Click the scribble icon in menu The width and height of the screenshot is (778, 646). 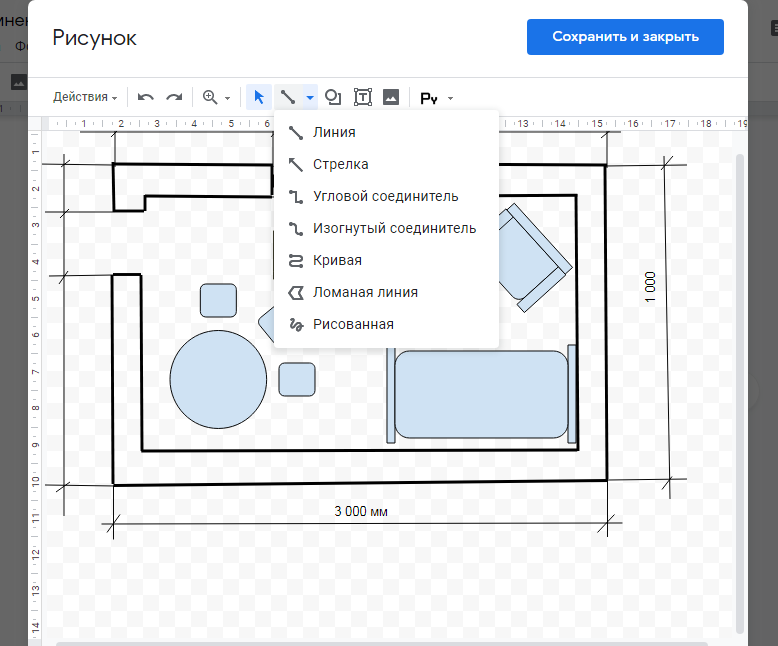pyautogui.click(x=296, y=324)
